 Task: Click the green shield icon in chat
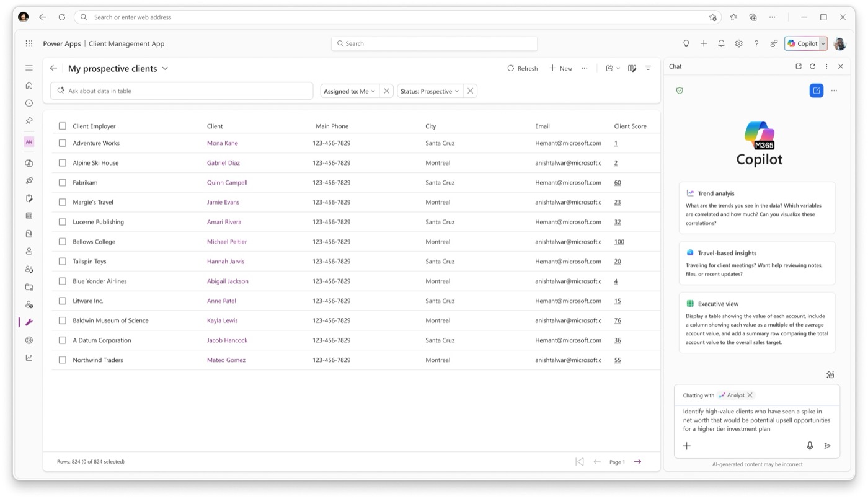(680, 91)
